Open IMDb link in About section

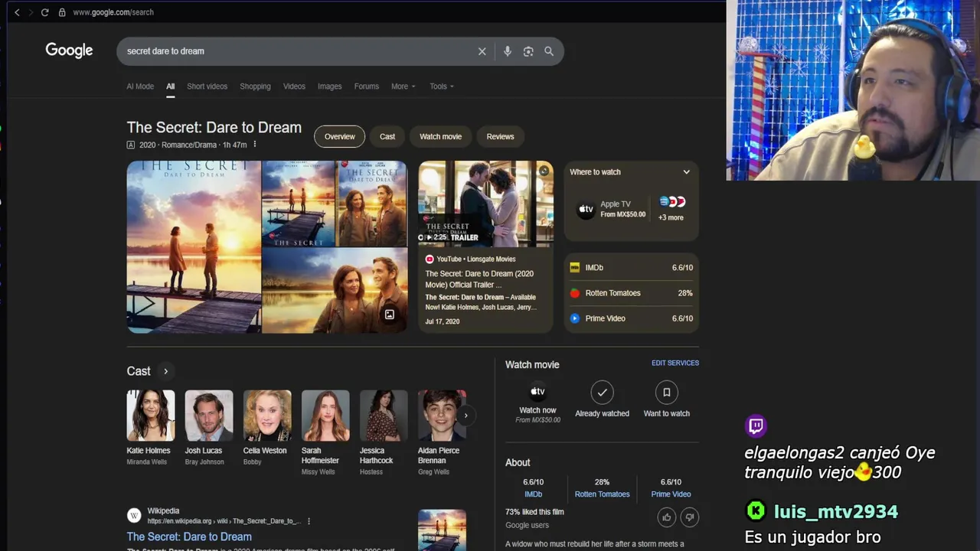pyautogui.click(x=533, y=494)
